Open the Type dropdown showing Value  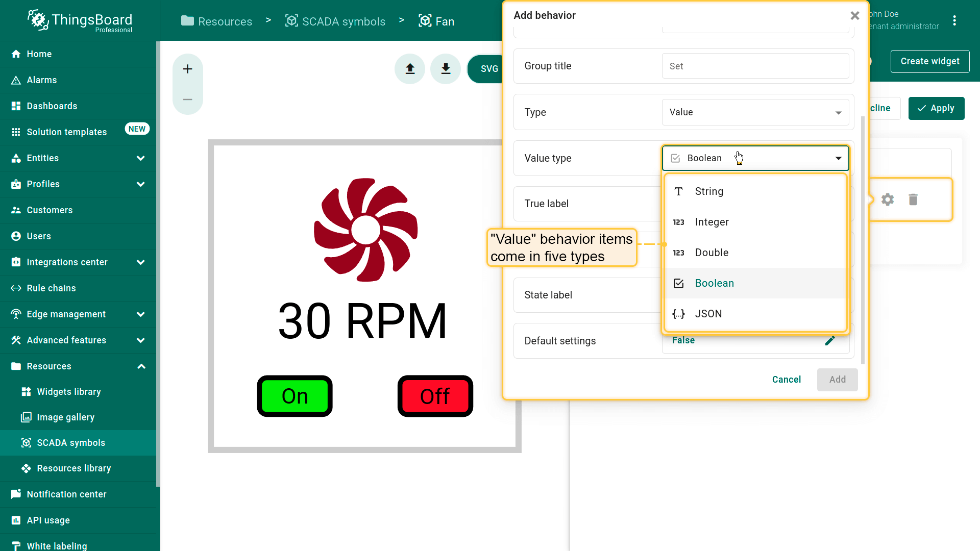tap(755, 112)
